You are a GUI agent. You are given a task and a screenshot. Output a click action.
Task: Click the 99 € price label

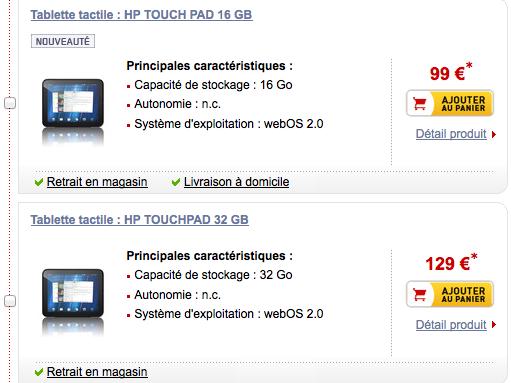[451, 72]
